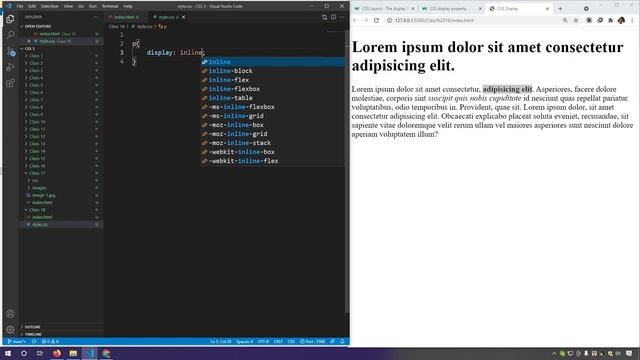Select inline-flex from autocomplete list
The height and width of the screenshot is (360, 640).
coord(273,80)
